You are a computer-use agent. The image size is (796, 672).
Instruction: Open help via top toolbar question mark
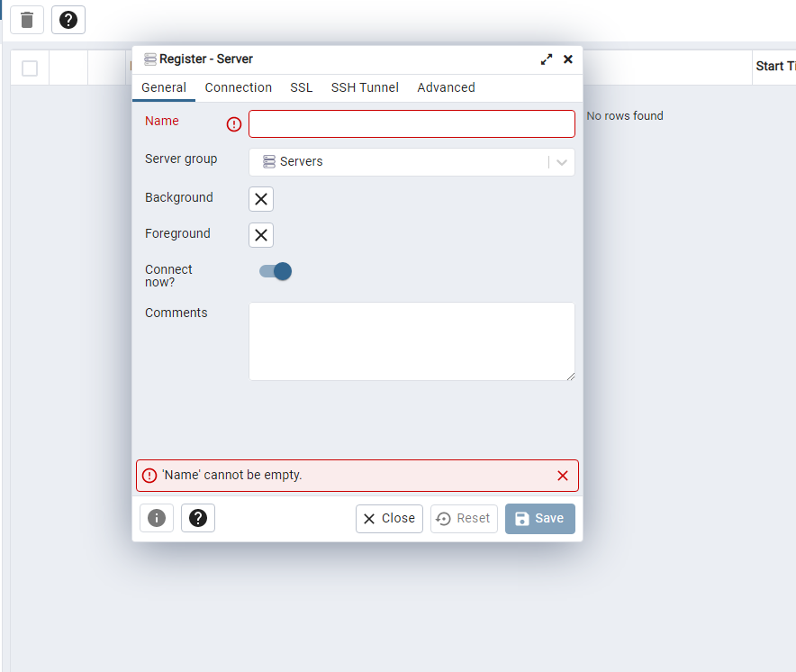point(68,20)
